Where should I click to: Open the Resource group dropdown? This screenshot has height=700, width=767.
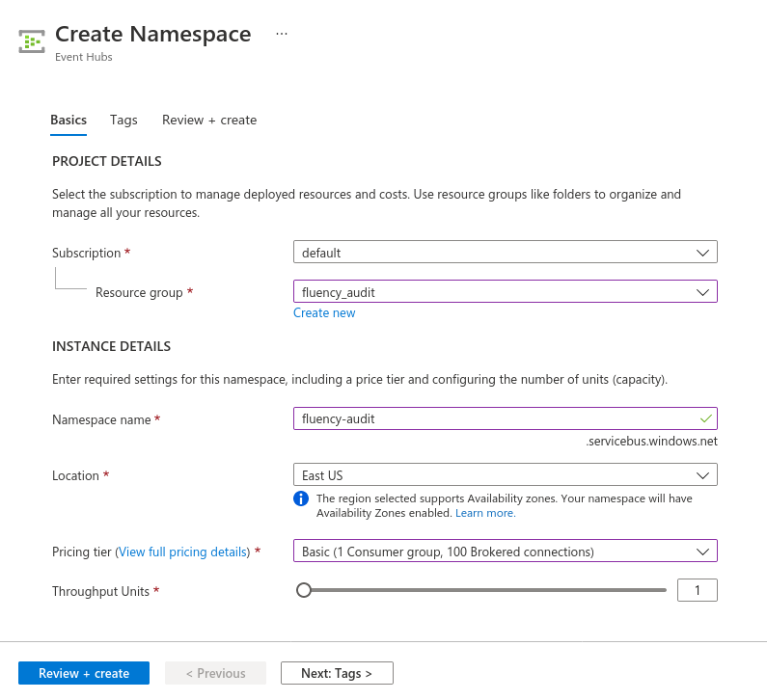506,292
